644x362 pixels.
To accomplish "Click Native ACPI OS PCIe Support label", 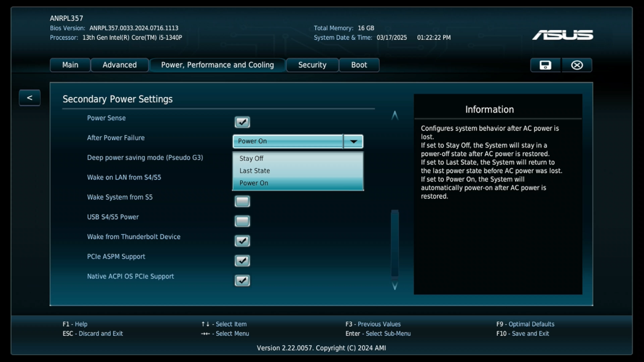I will 130,276.
